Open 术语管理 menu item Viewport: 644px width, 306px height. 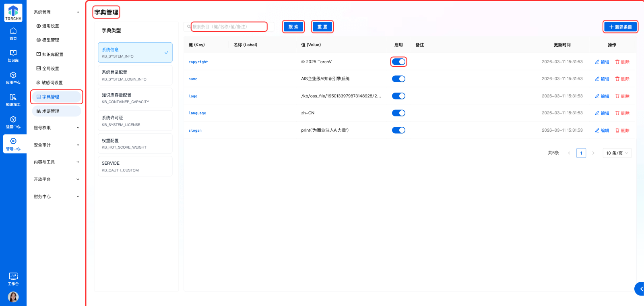(x=56, y=111)
